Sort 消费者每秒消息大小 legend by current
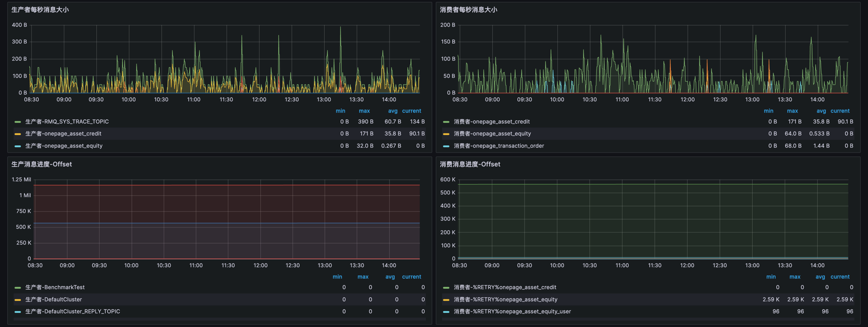Image resolution: width=868 pixels, height=327 pixels. pyautogui.click(x=840, y=111)
